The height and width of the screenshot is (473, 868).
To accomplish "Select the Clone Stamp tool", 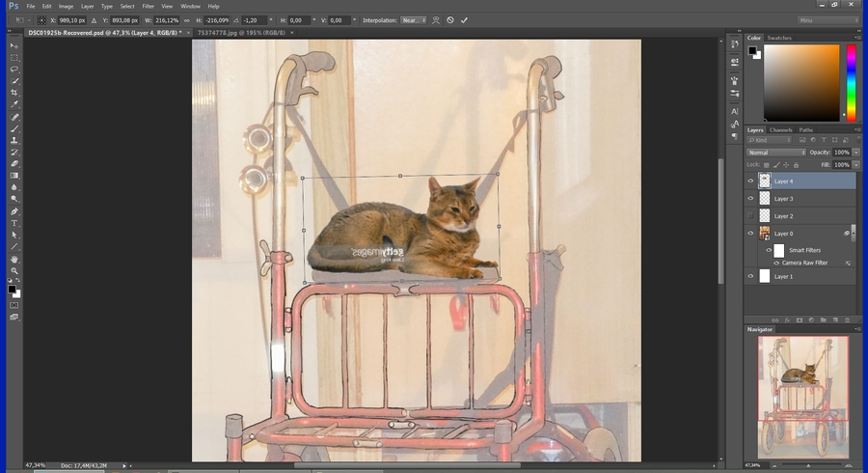I will (x=14, y=141).
